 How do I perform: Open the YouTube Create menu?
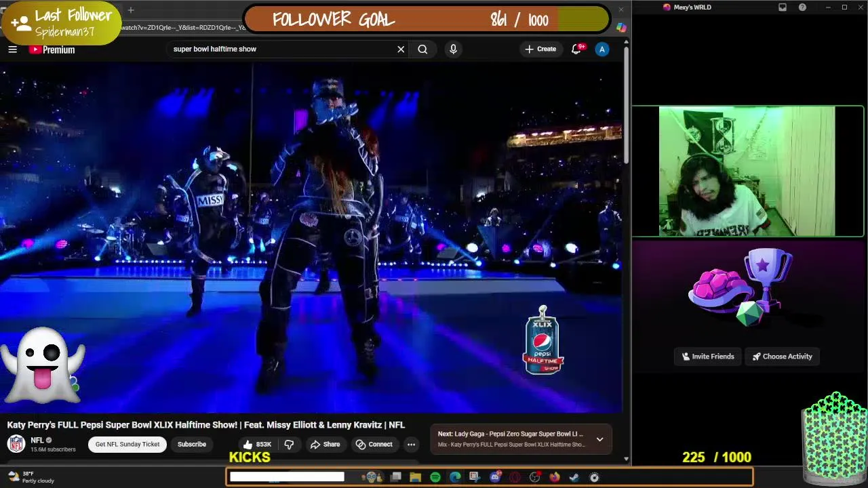tap(540, 49)
